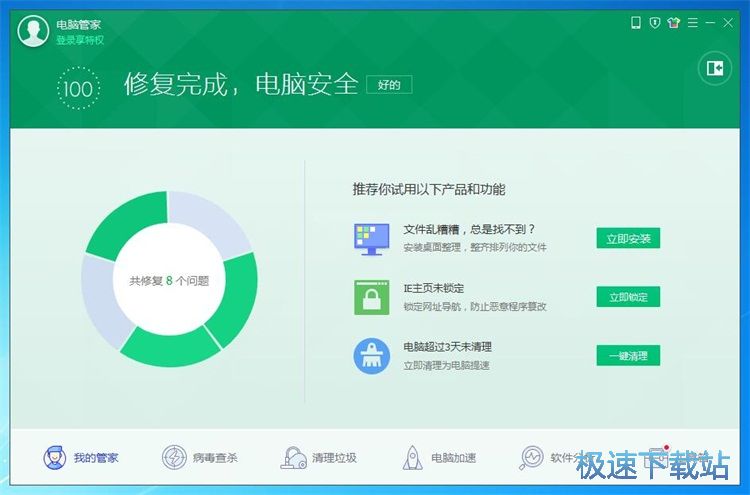Click the 电脑加速 rocket icon
The height and width of the screenshot is (495, 750).
click(412, 458)
